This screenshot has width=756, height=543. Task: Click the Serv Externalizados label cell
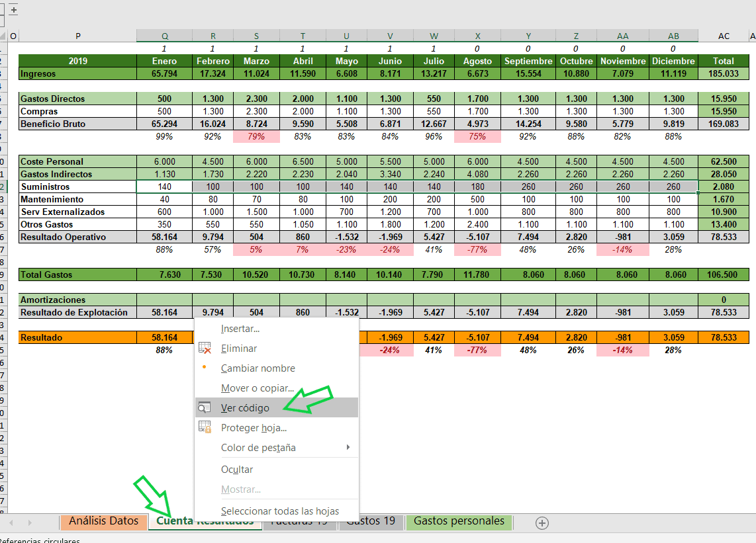click(x=77, y=212)
